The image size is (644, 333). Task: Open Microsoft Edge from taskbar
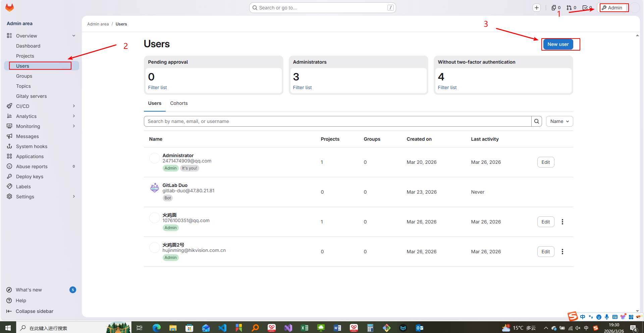157,328
